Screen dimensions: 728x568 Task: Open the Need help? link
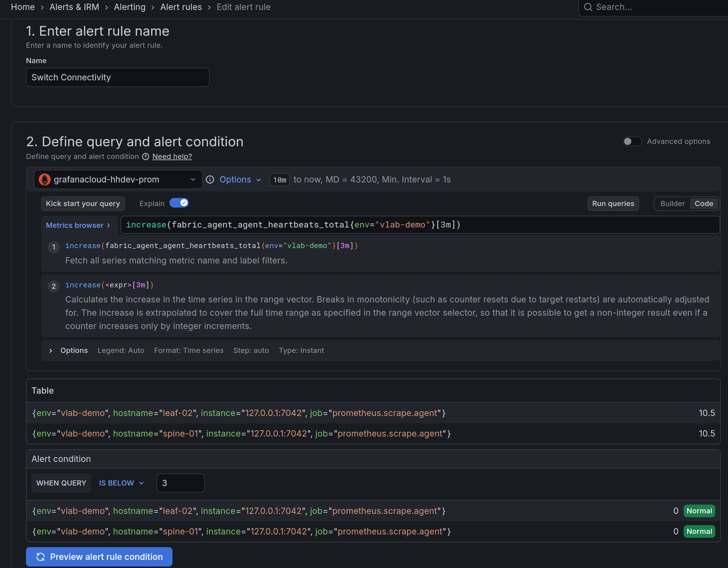click(172, 157)
